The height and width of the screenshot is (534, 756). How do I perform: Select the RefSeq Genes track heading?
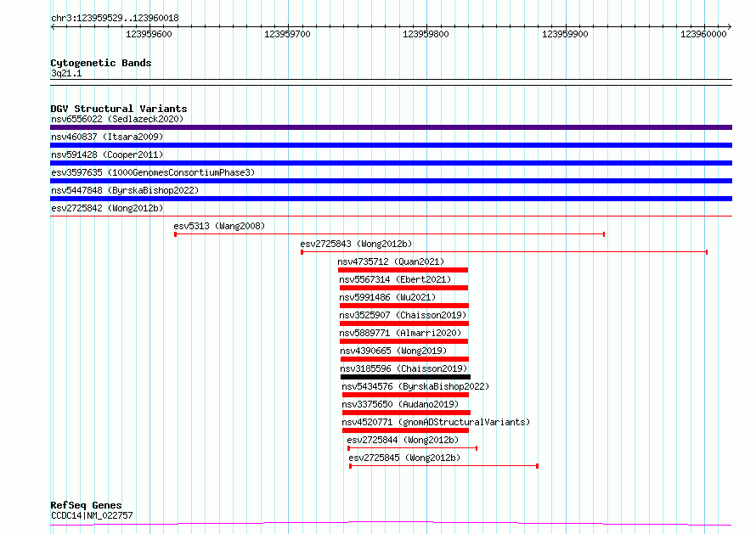86,505
